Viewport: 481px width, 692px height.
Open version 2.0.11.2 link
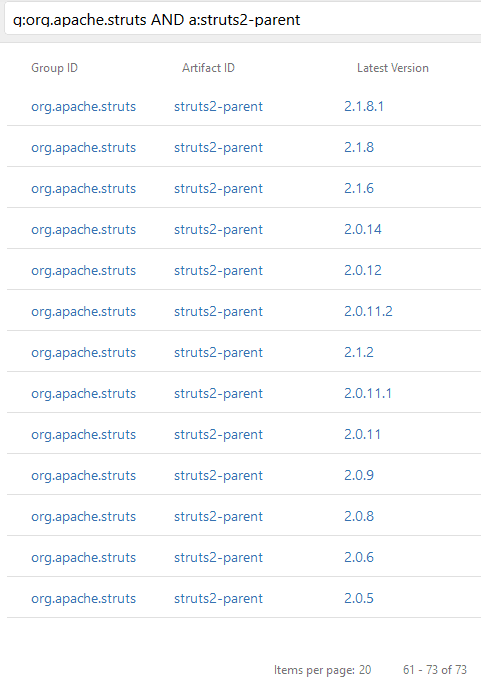368,312
